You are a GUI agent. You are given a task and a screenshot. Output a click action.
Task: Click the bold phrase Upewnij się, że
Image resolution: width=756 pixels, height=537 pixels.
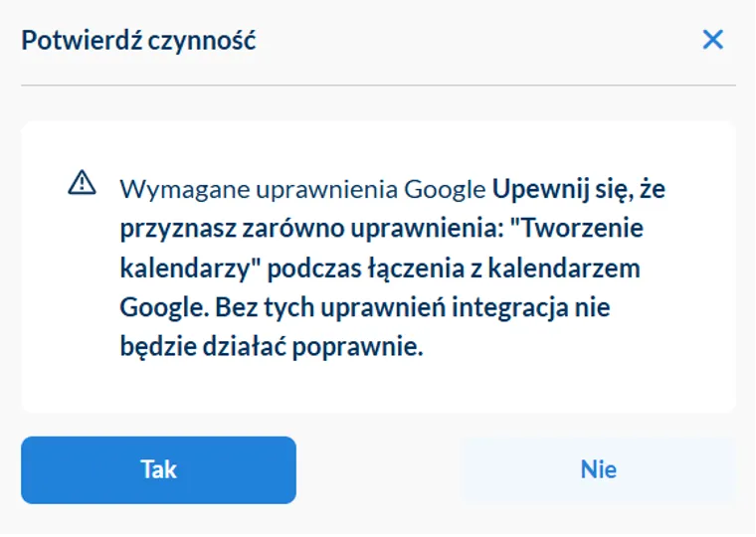tap(579, 189)
